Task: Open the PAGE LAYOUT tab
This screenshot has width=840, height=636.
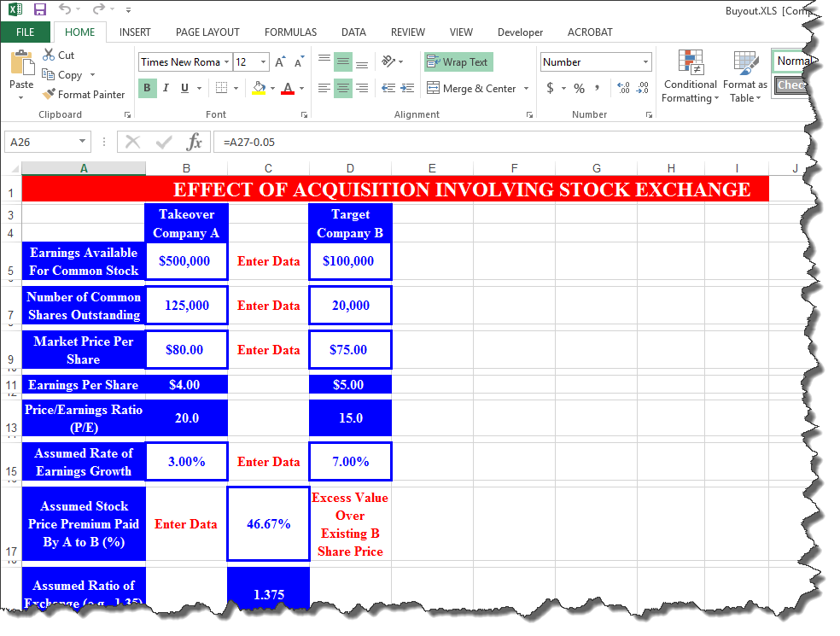Action: pyautogui.click(x=207, y=32)
